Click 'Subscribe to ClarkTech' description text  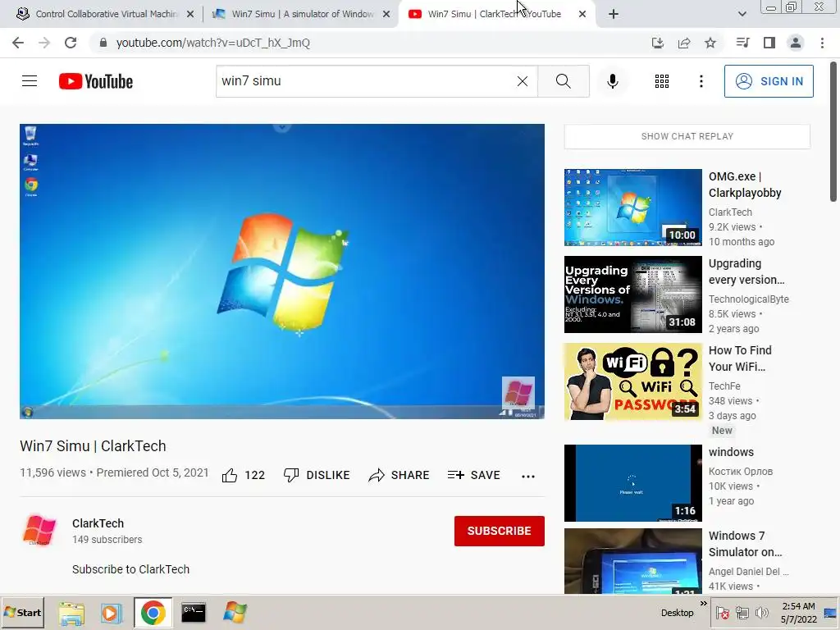click(x=130, y=569)
